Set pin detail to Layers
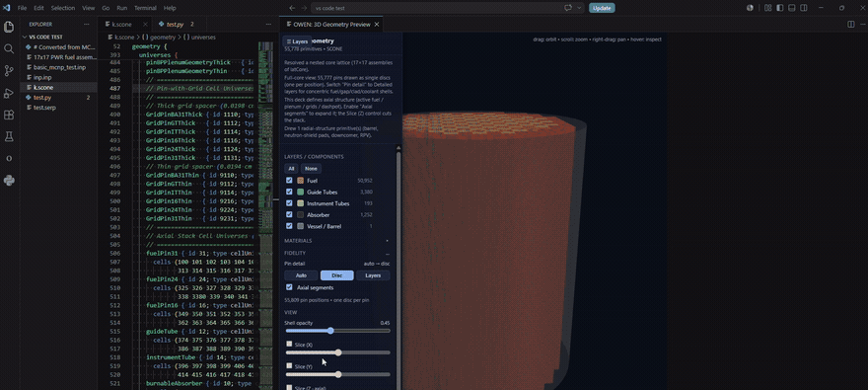868x390 pixels. 373,275
